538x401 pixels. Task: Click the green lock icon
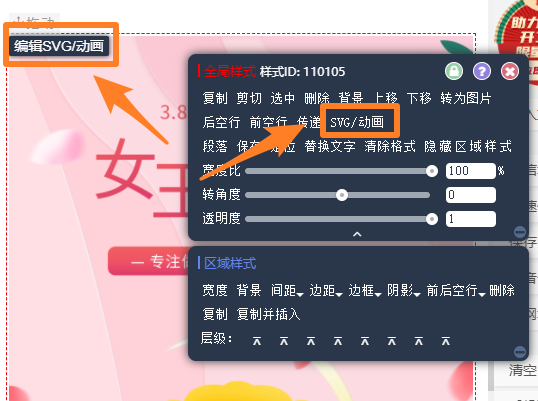pos(454,71)
